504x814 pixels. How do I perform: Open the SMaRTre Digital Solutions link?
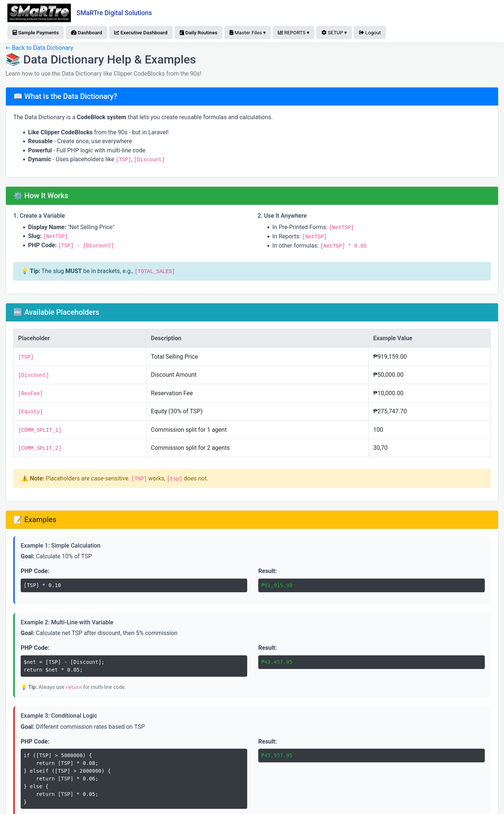click(114, 13)
